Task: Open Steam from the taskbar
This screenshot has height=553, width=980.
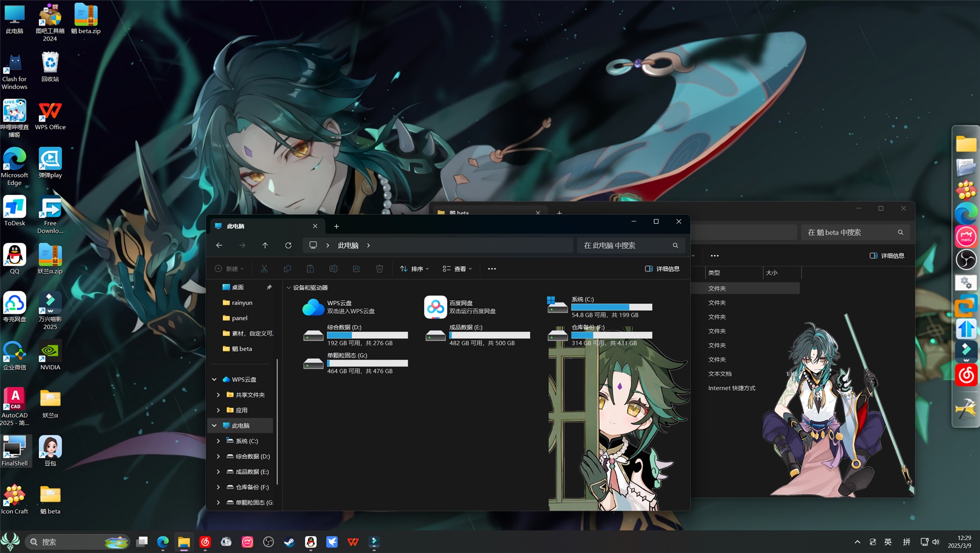Action: (289, 542)
